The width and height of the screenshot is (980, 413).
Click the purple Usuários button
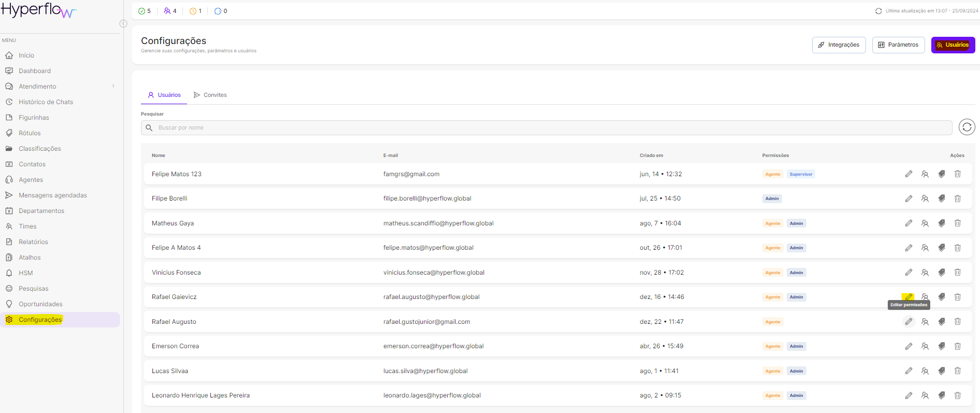953,45
